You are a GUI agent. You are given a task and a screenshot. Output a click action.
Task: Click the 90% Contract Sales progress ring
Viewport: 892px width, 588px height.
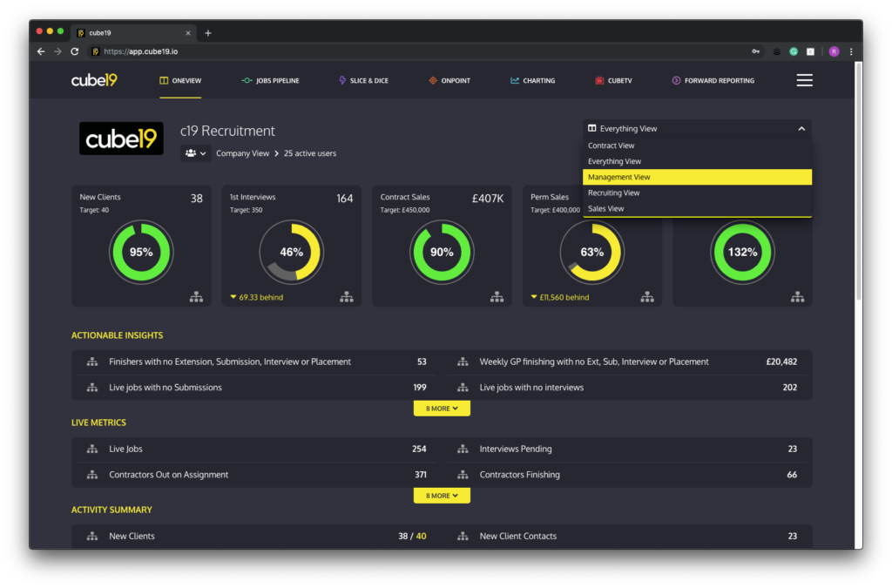pos(442,252)
